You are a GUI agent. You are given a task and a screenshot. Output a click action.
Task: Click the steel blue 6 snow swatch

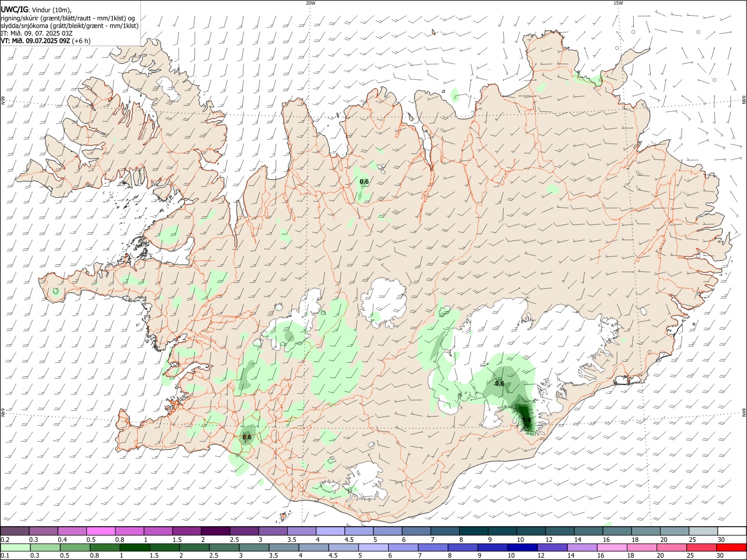coord(417,531)
